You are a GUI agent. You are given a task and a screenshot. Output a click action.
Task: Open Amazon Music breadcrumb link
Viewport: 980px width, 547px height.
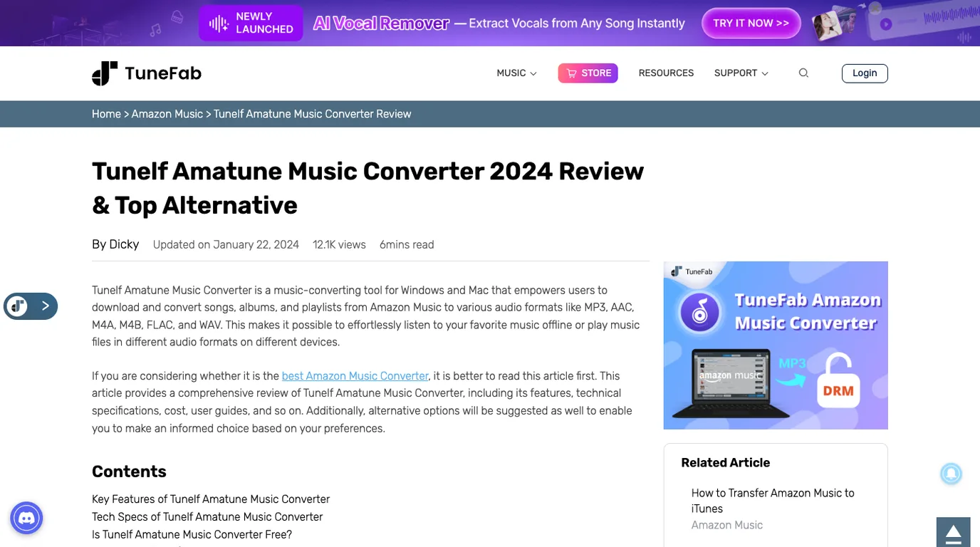[x=167, y=114]
